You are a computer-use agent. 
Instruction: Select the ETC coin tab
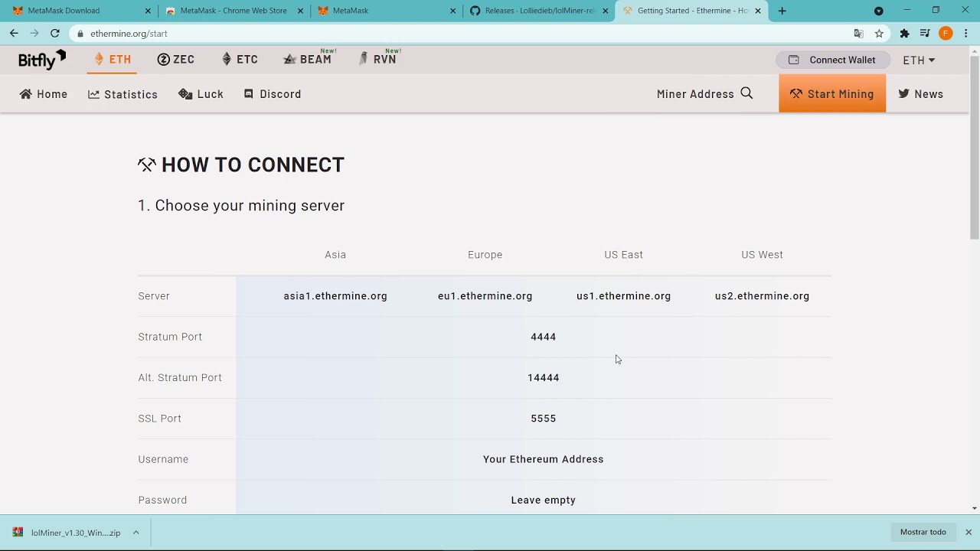pyautogui.click(x=240, y=59)
